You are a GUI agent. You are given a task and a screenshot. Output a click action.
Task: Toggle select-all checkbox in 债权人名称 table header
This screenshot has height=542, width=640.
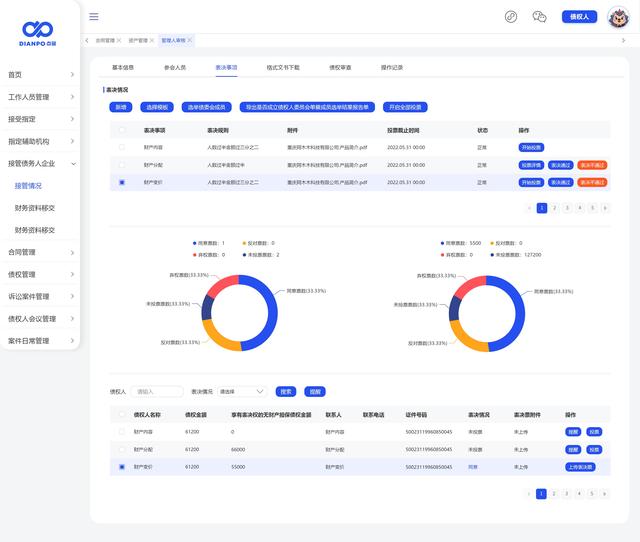click(122, 415)
